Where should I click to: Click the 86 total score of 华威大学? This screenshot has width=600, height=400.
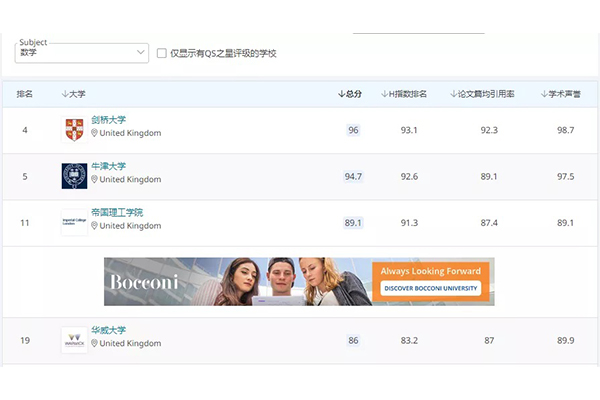pyautogui.click(x=353, y=340)
